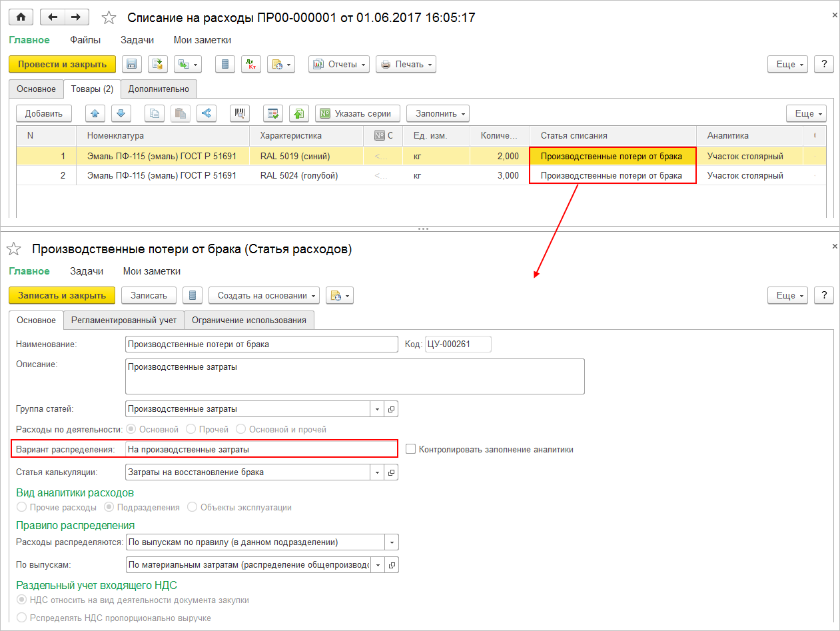Open reminder dropdown in expense item toolbar
This screenshot has width=840, height=631.
coord(340,295)
